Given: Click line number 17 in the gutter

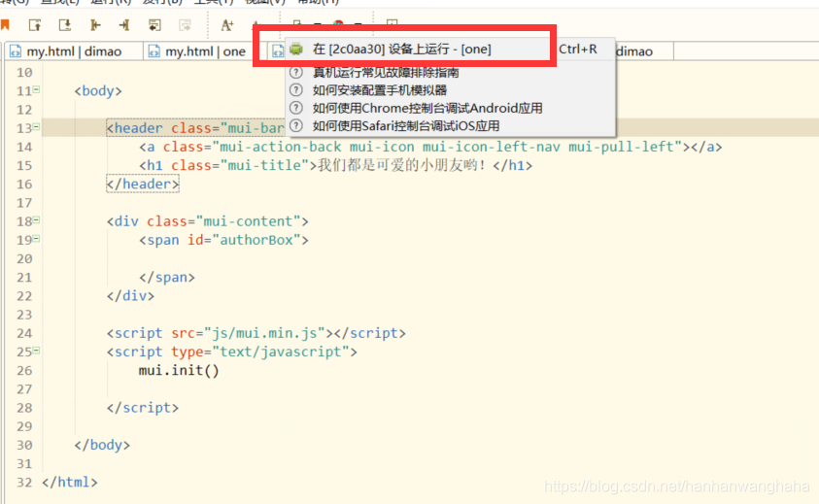Looking at the screenshot, I should (x=24, y=203).
